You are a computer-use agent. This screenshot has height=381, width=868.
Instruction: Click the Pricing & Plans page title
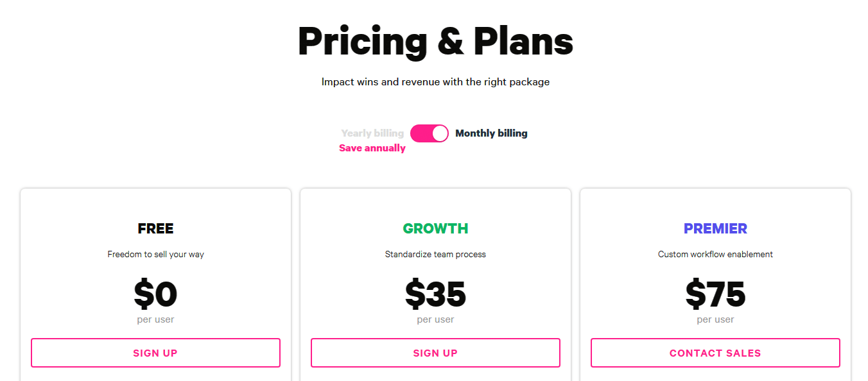coord(435,41)
